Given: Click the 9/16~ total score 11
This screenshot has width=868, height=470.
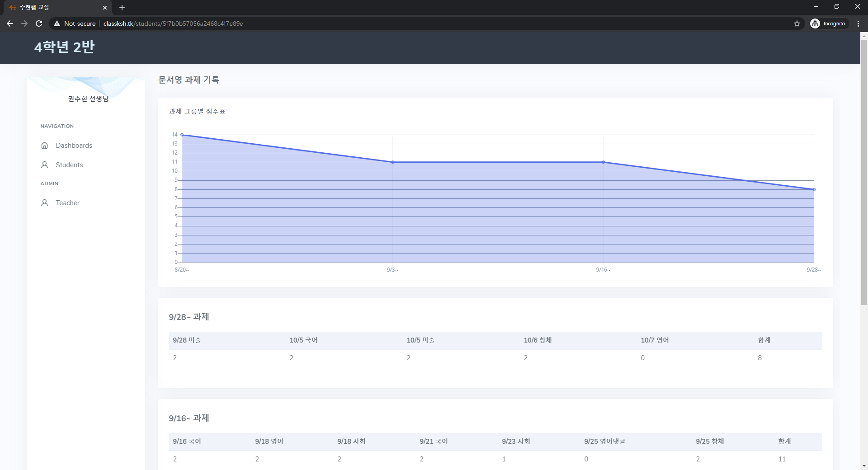Looking at the screenshot, I should (x=782, y=459).
